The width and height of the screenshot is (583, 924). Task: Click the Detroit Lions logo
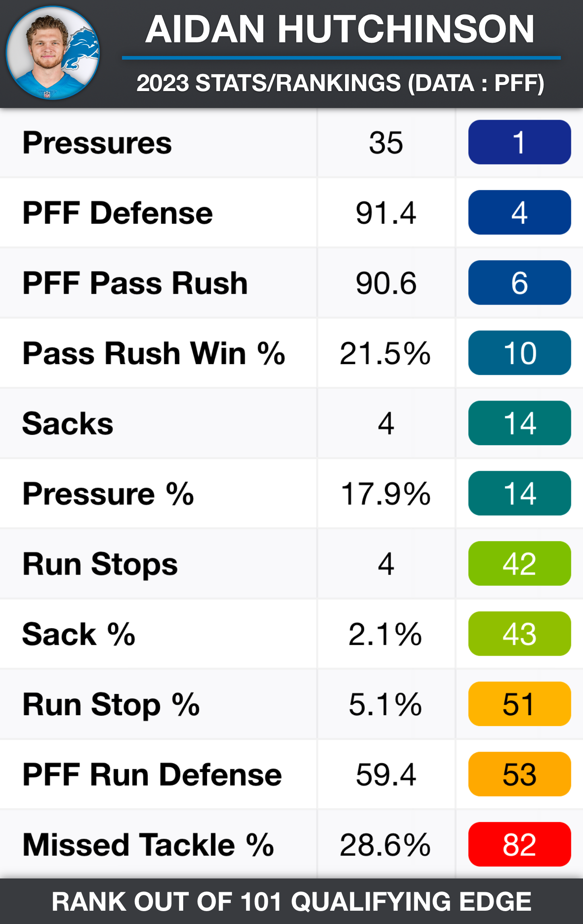(x=83, y=48)
